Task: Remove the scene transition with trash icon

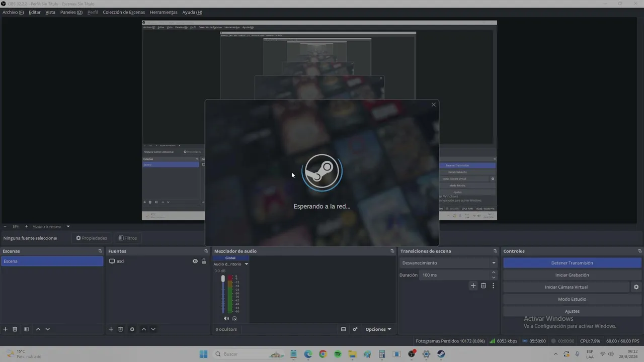Action: click(x=484, y=286)
